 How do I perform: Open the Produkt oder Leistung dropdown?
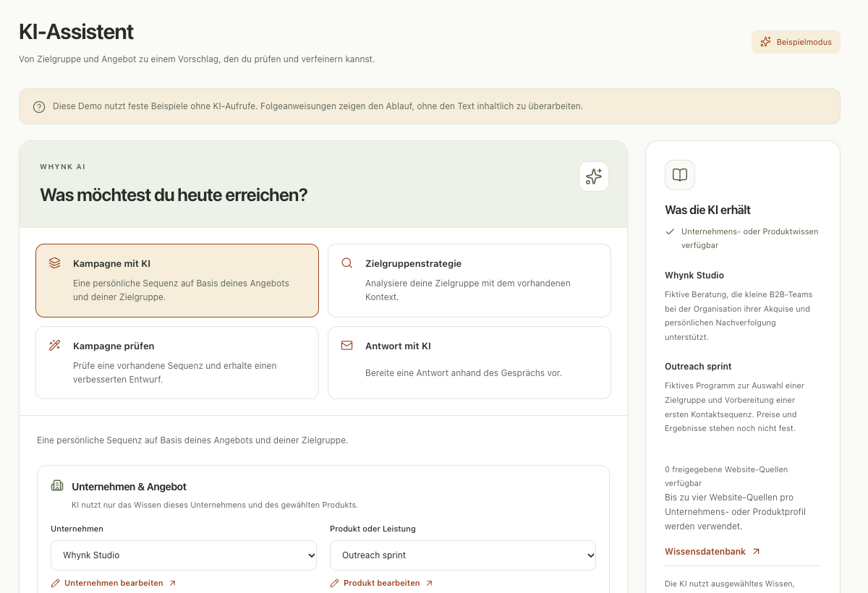pos(463,555)
